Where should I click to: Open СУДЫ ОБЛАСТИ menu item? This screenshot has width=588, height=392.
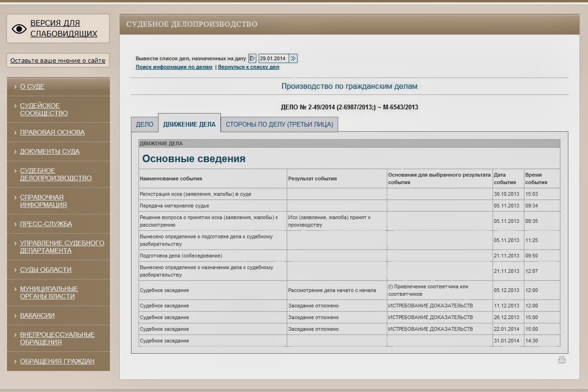tap(46, 270)
